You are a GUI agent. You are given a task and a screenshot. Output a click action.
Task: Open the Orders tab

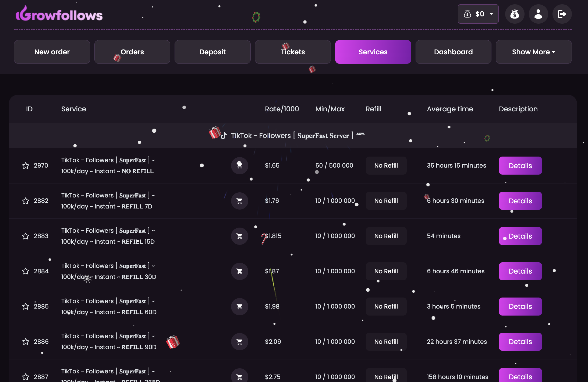pyautogui.click(x=132, y=52)
